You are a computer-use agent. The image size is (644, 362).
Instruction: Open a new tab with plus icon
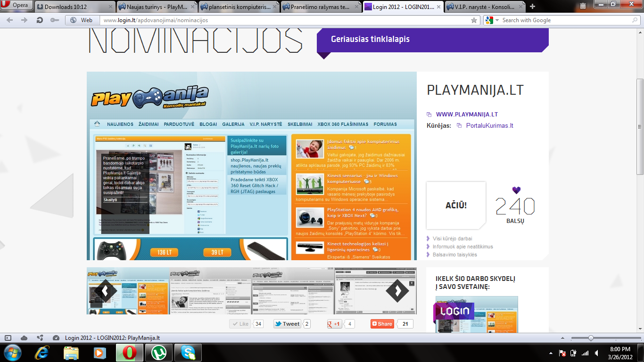(533, 7)
